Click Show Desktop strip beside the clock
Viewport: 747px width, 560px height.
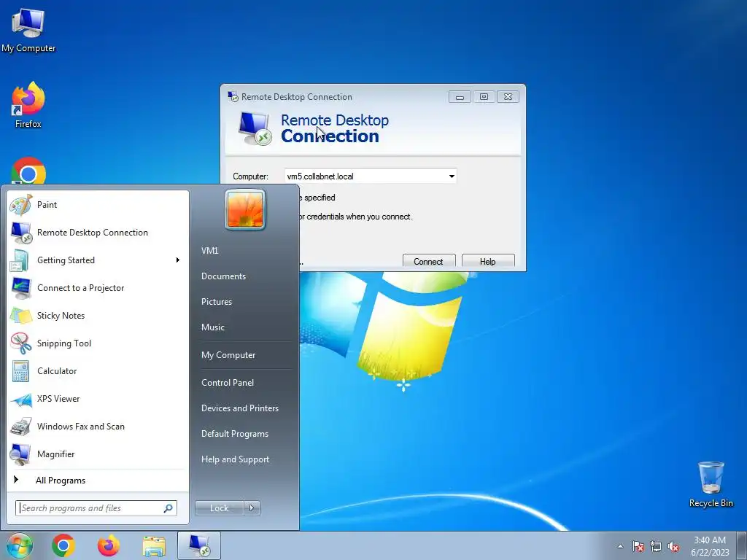(x=742, y=546)
